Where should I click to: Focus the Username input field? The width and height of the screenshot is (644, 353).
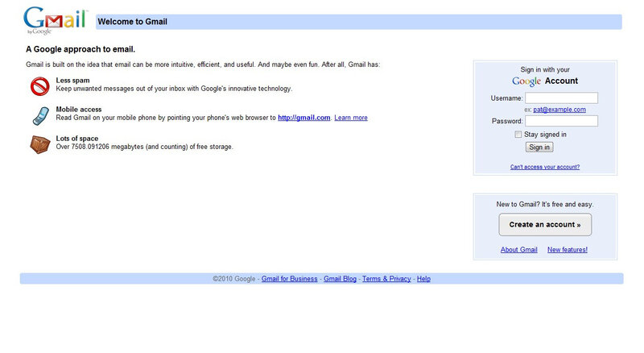point(561,98)
